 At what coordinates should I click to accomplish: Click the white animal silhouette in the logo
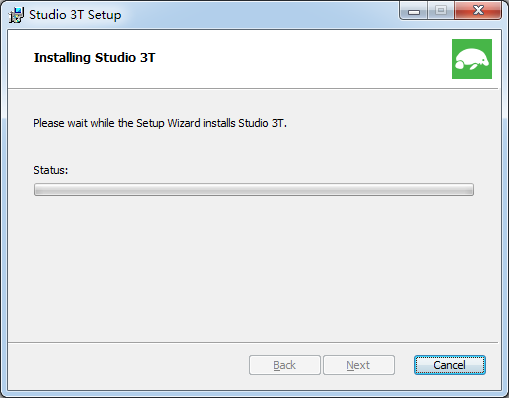point(472,59)
